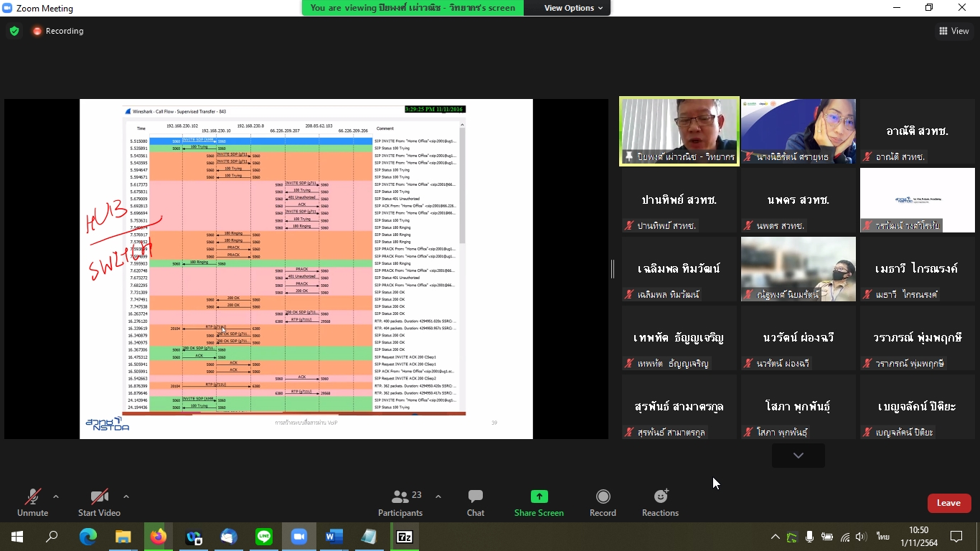Select the presenter's pinned video thumbnail
Image resolution: width=980 pixels, height=551 pixels.
click(679, 131)
